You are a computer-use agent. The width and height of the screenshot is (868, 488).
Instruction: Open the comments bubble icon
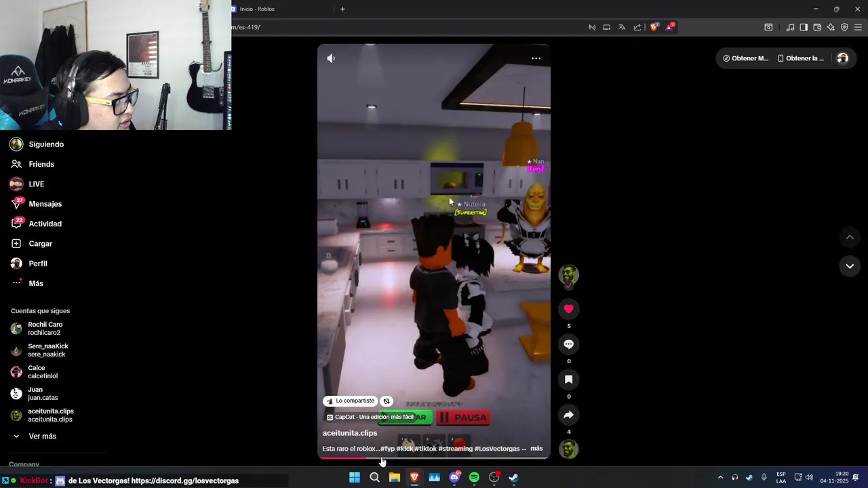pyautogui.click(x=568, y=344)
